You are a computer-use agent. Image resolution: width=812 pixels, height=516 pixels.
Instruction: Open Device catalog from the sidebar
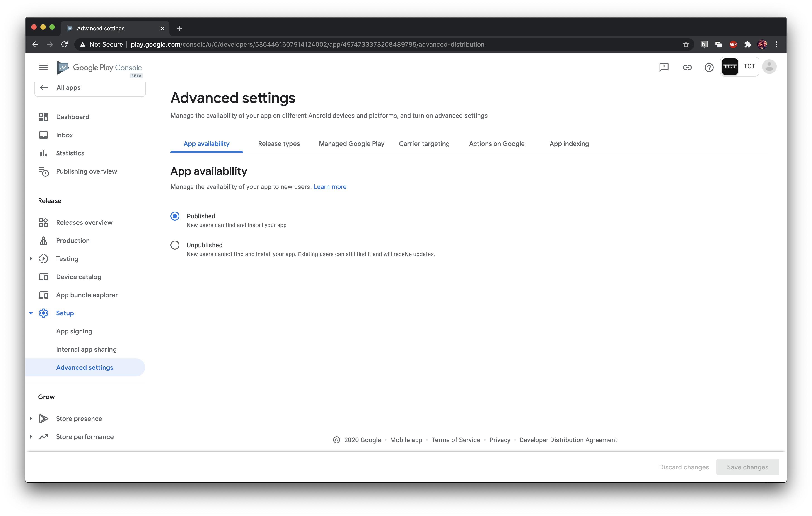point(43,277)
